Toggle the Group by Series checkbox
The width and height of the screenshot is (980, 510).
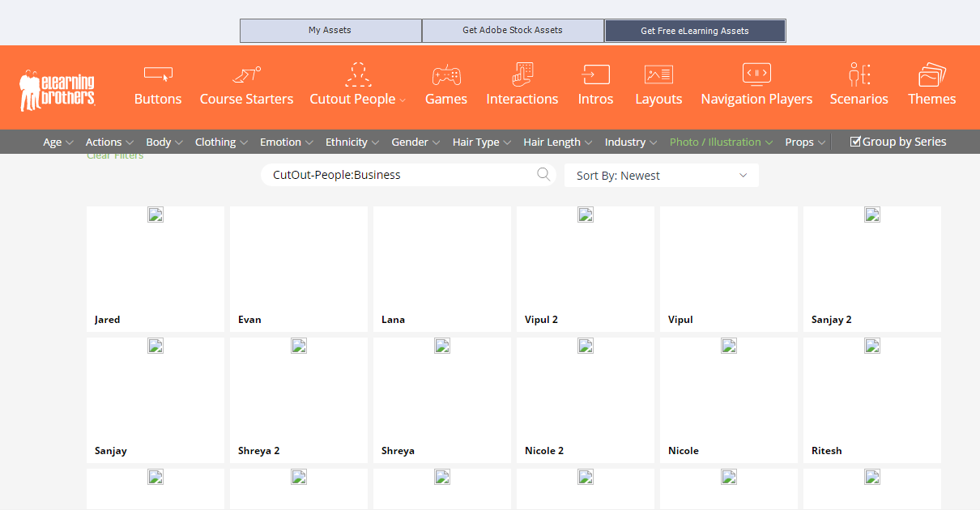[855, 142]
